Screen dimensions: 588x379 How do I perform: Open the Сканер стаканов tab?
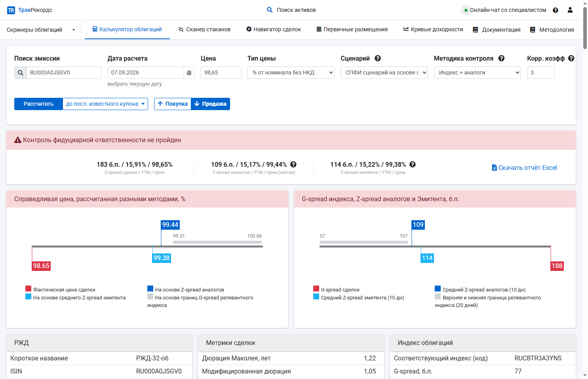click(x=204, y=29)
